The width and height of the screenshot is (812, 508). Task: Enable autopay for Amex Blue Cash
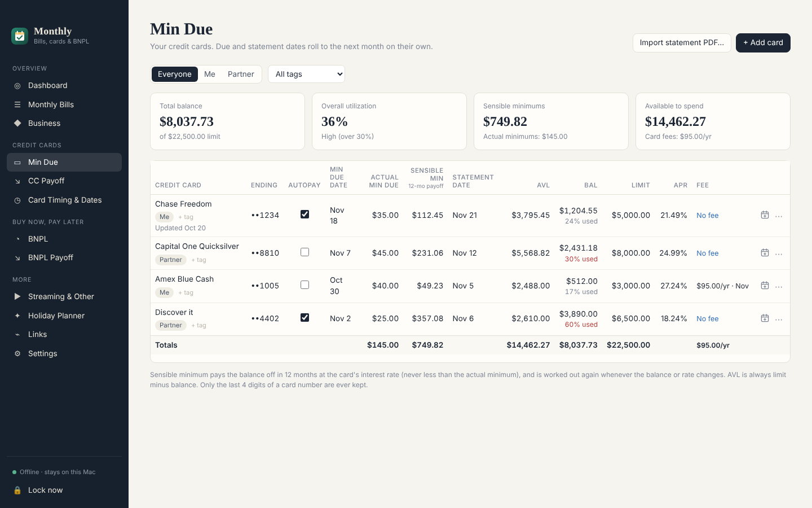[304, 284]
